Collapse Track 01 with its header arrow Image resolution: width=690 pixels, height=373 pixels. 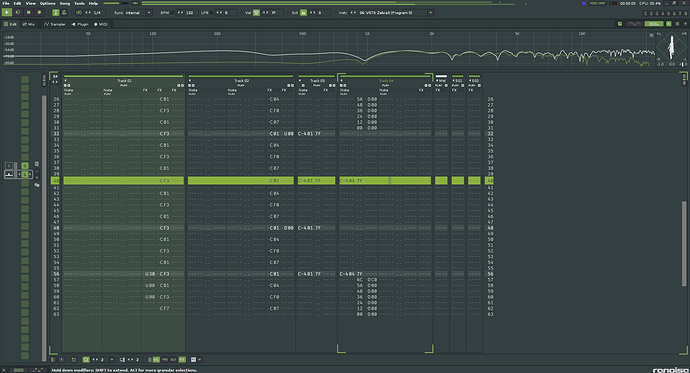point(66,80)
